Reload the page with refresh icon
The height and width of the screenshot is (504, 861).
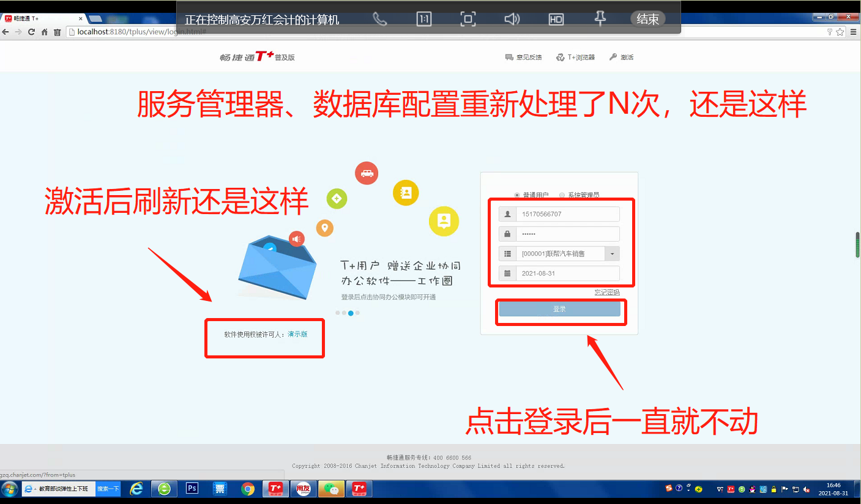coord(32,32)
